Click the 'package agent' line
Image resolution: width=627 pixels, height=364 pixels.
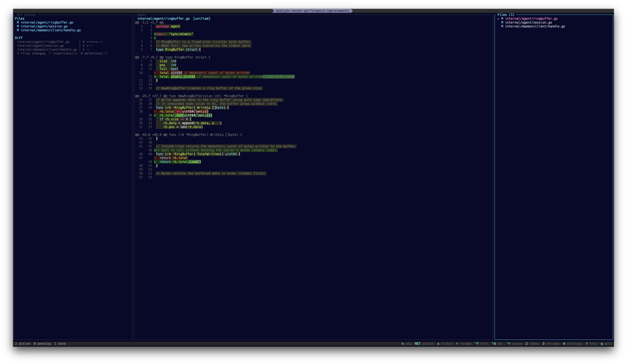tap(168, 26)
